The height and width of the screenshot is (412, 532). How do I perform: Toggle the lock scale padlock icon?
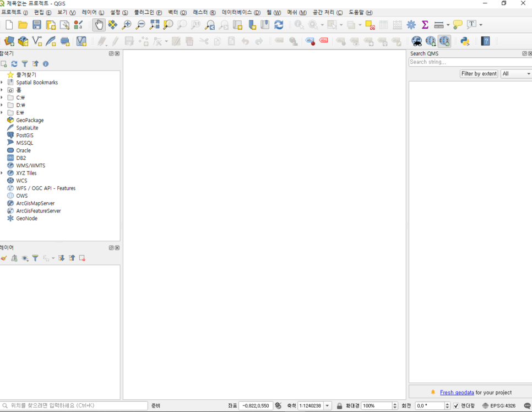pos(339,406)
